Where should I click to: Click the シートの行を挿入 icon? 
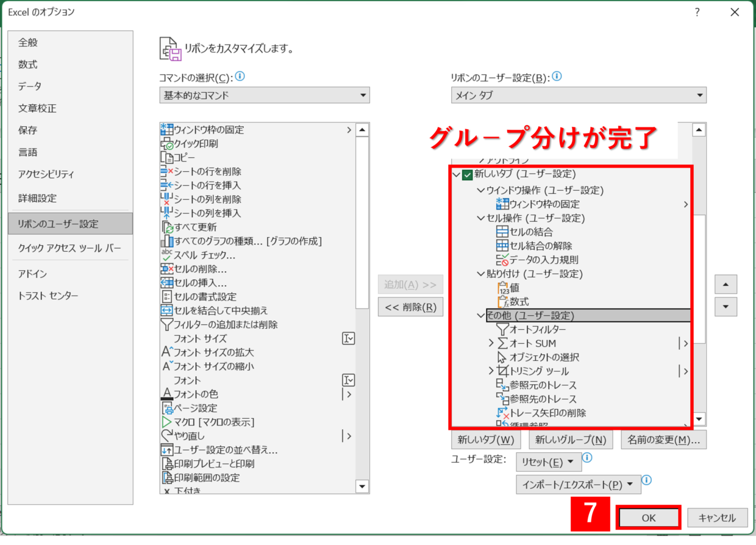pos(167,185)
